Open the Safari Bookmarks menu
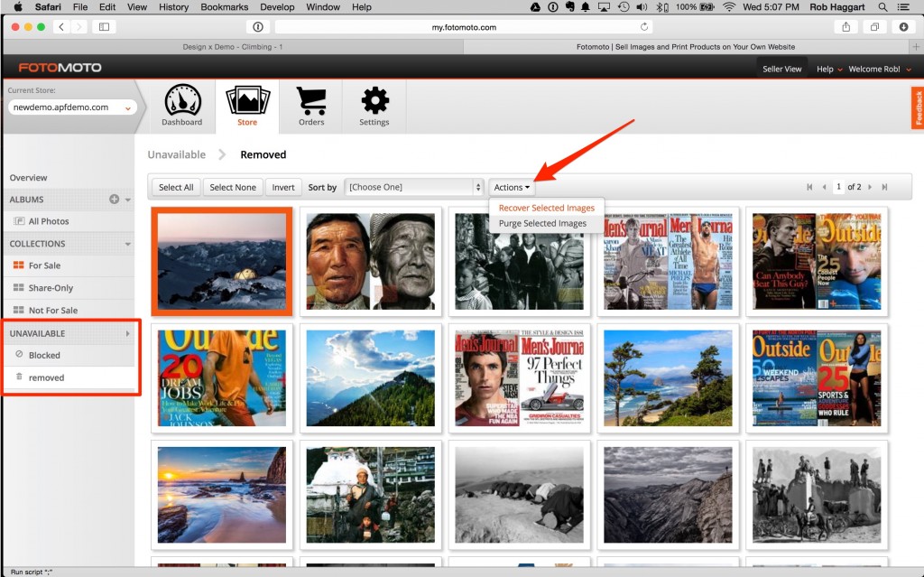Viewport: 924px width, 577px height. click(225, 7)
